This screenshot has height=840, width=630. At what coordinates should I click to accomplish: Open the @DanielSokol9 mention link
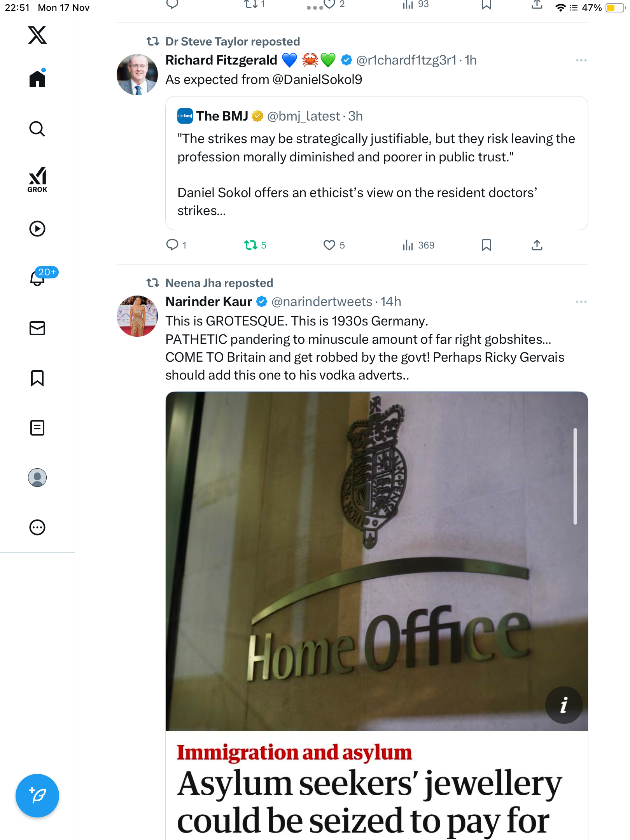[x=317, y=80]
